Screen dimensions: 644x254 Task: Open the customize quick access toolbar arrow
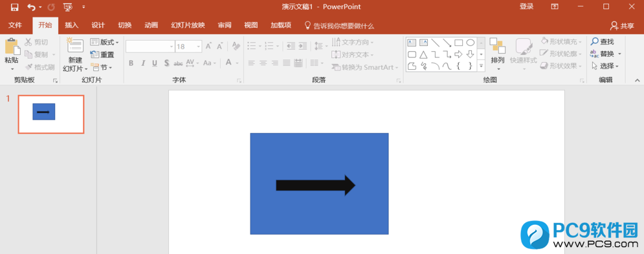[83, 7]
